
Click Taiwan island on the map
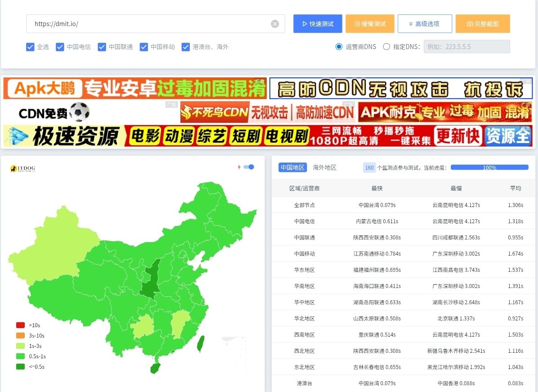click(200, 343)
